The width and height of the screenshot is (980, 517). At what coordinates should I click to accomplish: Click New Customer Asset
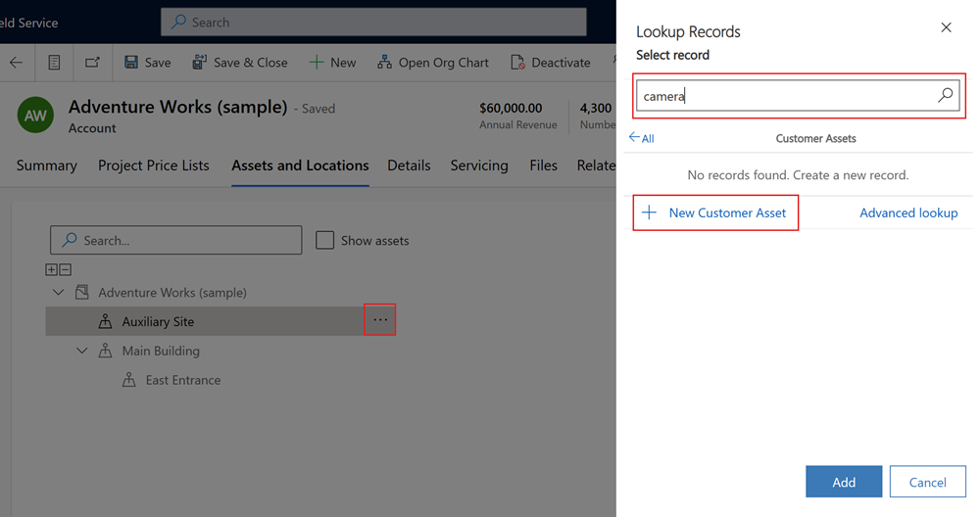pyautogui.click(x=715, y=212)
